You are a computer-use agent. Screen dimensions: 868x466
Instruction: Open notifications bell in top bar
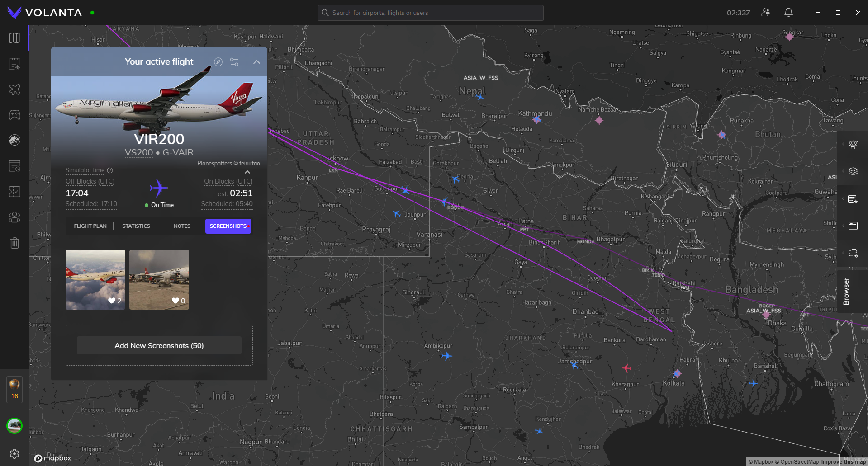pos(788,13)
